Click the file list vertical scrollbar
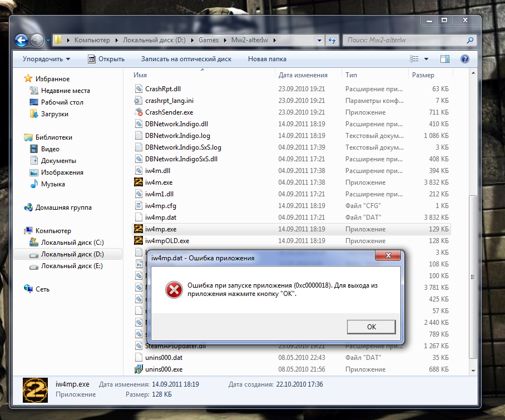505x420 pixels. 473,276
